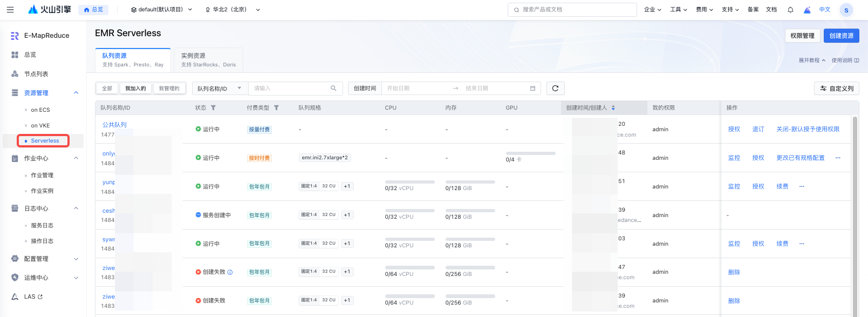
Task: Open the notifications bell
Action: coord(790,10)
